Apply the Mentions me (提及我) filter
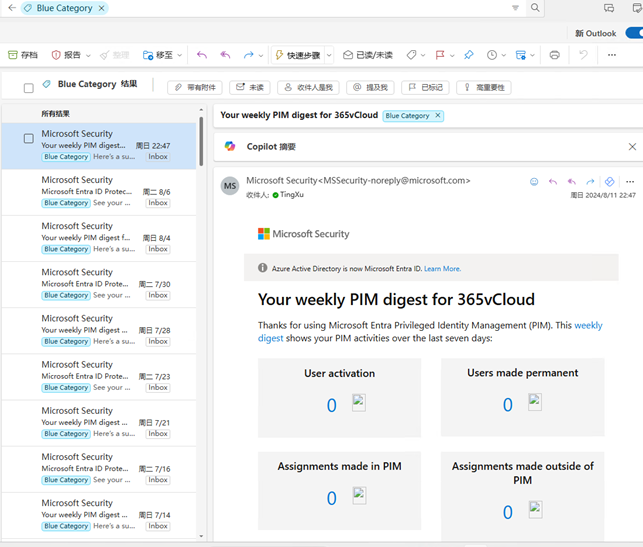The image size is (643, 547). [x=370, y=87]
